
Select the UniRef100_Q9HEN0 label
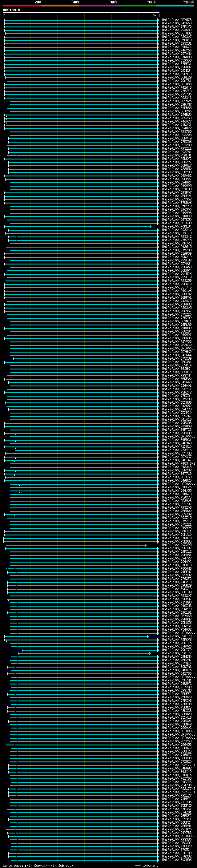coord(177,657)
